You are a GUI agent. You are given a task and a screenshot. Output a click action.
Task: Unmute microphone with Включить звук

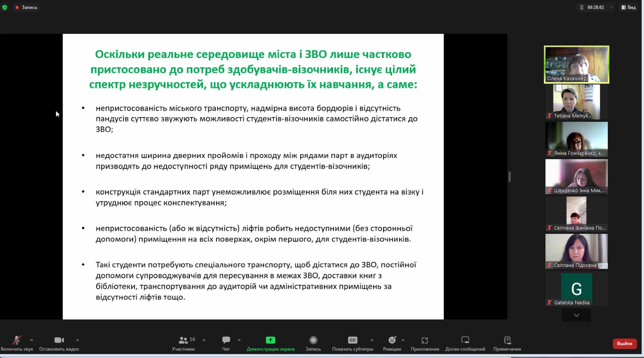[x=17, y=340]
